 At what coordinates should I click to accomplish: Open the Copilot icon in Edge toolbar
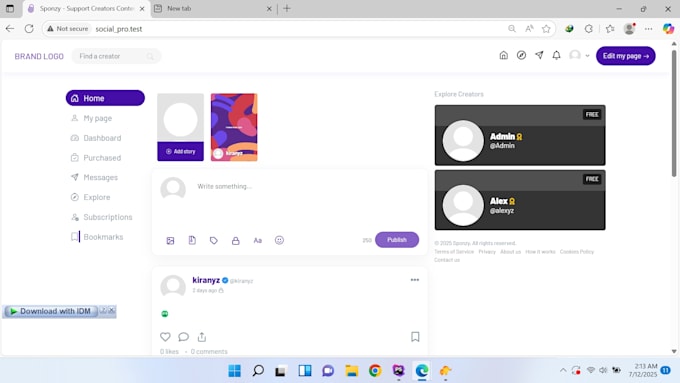(x=668, y=29)
